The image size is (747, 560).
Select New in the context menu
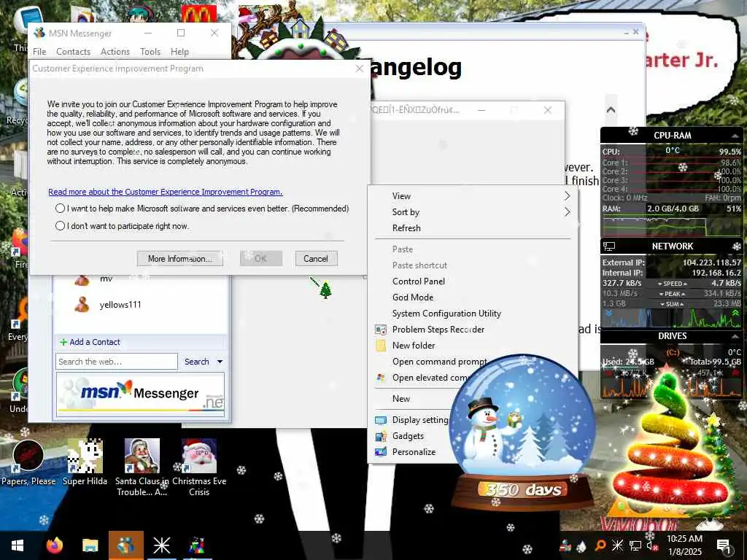point(400,399)
